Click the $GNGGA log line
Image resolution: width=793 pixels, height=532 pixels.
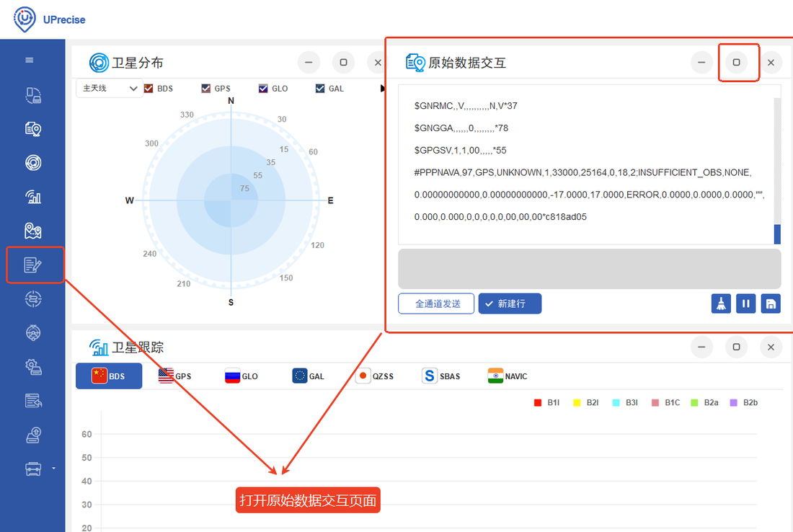461,128
